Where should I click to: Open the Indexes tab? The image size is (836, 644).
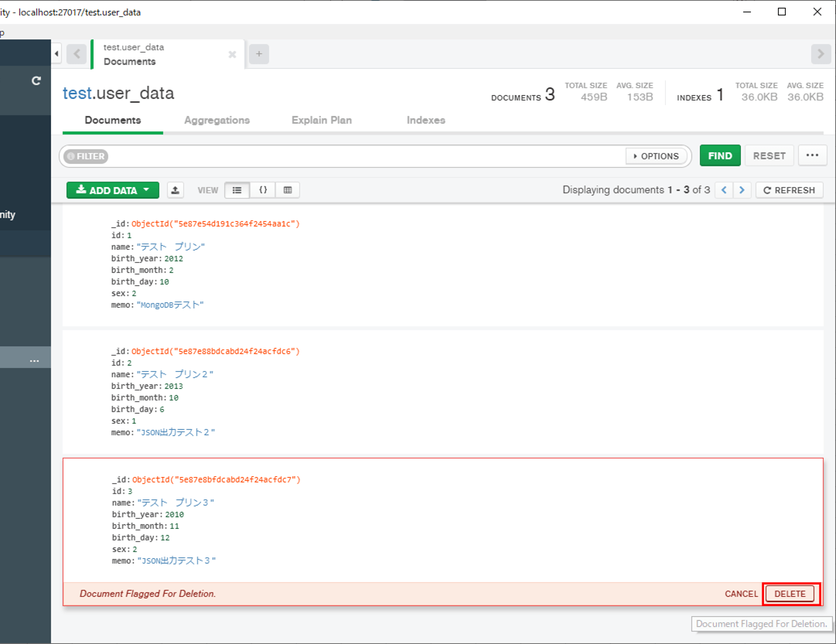click(425, 120)
